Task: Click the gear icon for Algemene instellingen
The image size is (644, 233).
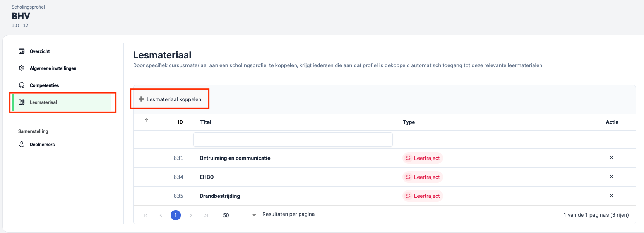Action: [x=22, y=68]
